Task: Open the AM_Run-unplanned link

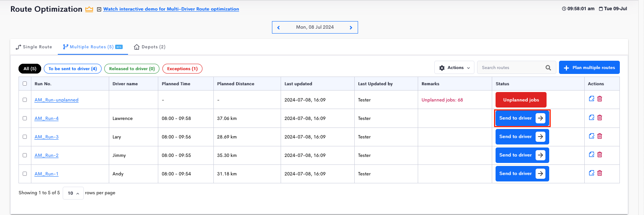Action: pos(57,100)
